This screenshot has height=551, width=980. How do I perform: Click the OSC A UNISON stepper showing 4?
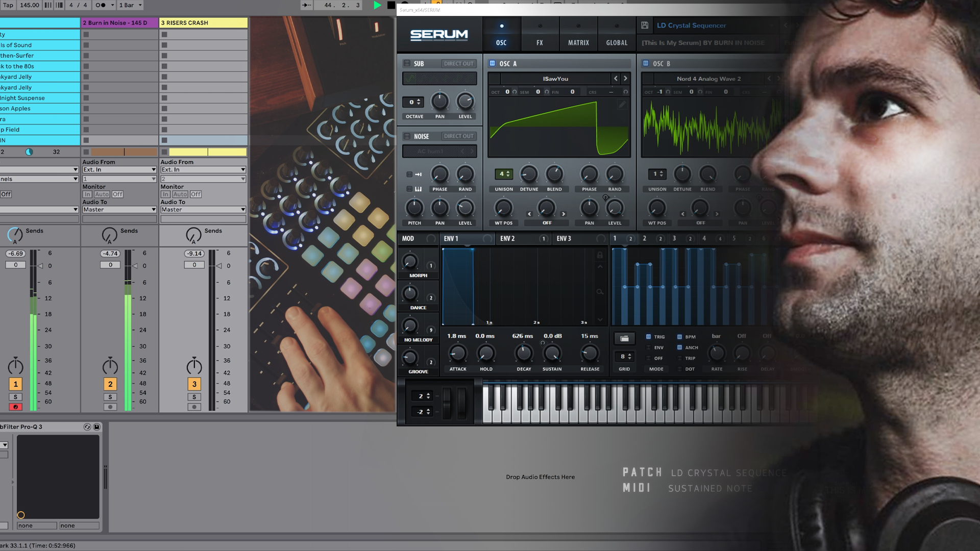point(504,174)
